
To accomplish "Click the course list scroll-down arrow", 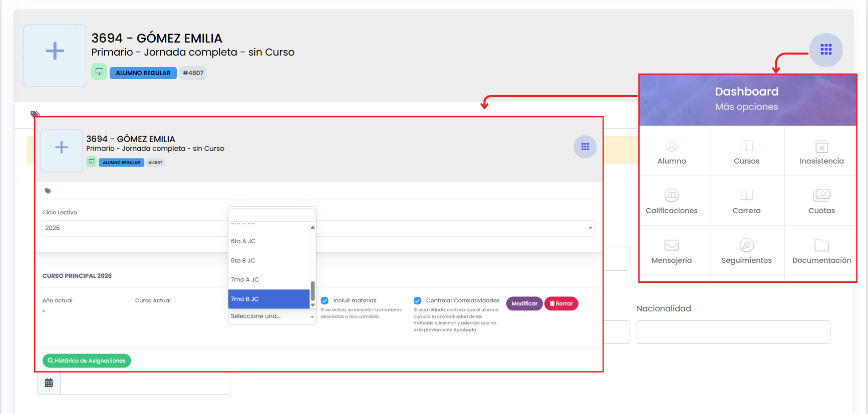I will click(313, 305).
